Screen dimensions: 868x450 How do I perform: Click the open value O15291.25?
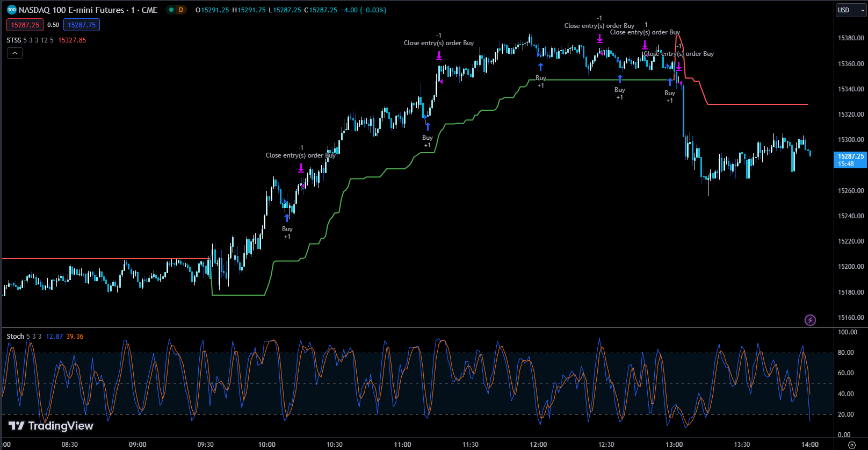(x=212, y=10)
